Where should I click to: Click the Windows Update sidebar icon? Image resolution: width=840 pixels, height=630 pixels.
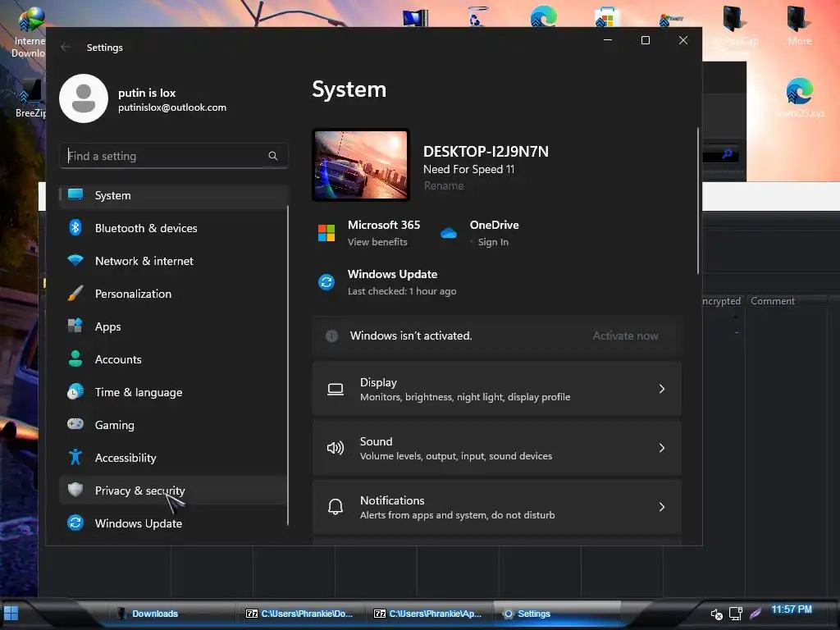pyautogui.click(x=75, y=523)
